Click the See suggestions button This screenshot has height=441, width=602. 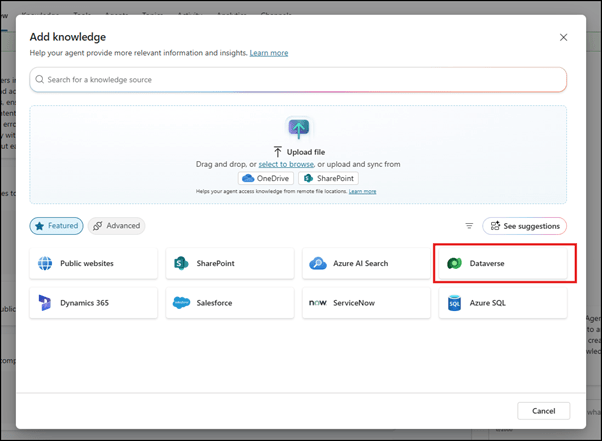[524, 226]
